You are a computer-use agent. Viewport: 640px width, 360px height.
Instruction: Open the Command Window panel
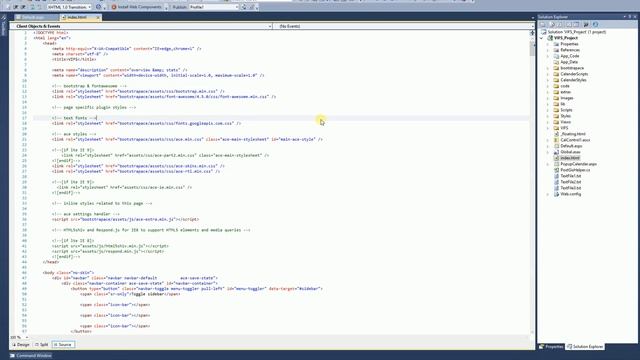31,356
